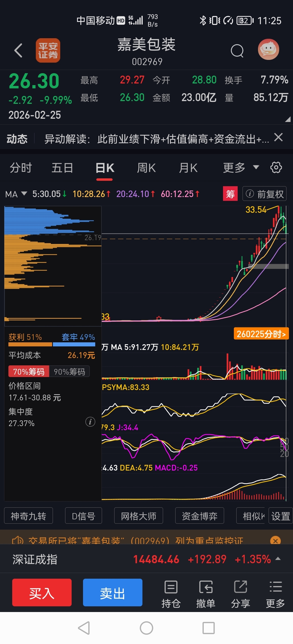This screenshot has width=293, height=644.
Task: Tap the 金额 23.00亿 value
Action: coord(199,97)
